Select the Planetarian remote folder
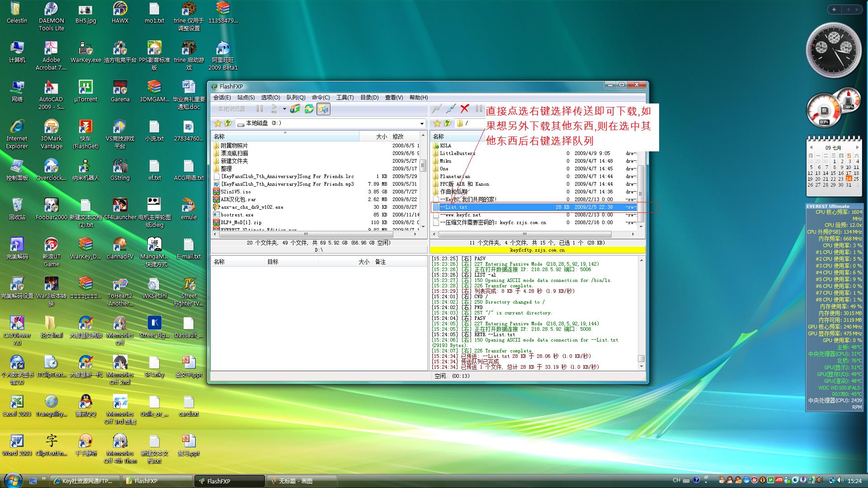 [x=451, y=176]
